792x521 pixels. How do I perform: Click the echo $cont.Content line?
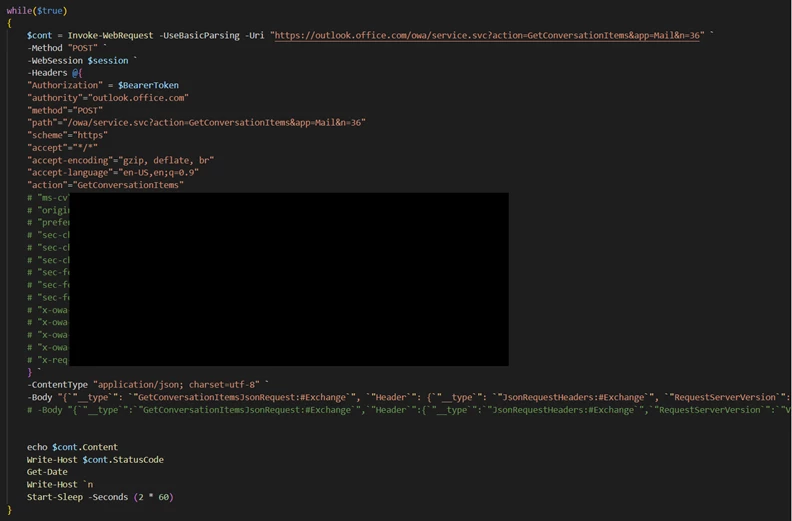coord(72,447)
